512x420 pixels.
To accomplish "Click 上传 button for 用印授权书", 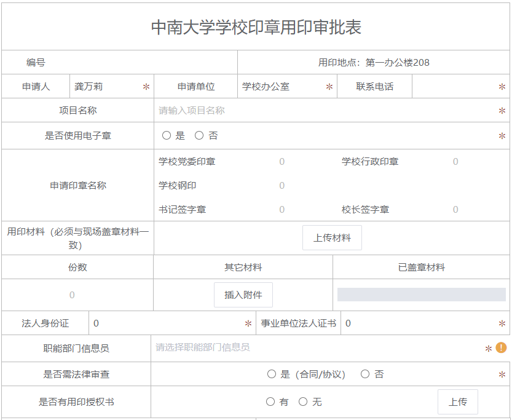I will pyautogui.click(x=458, y=402).
